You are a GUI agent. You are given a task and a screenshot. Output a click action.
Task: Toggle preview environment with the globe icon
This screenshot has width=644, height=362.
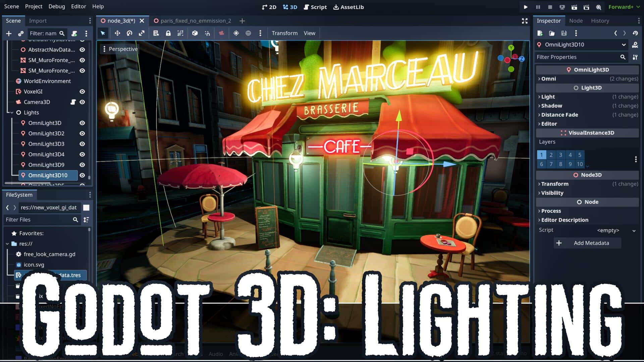tap(248, 33)
